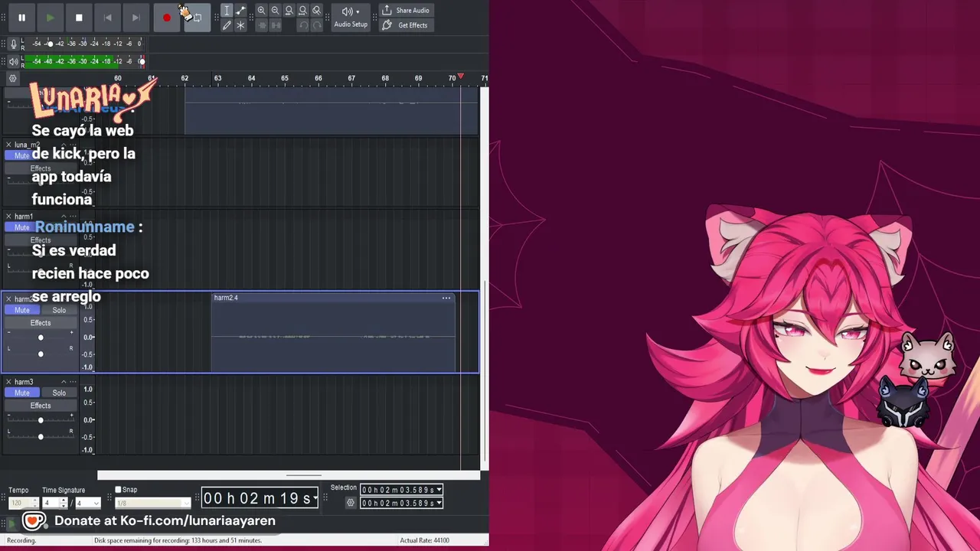Skip to end of the project

click(x=136, y=18)
